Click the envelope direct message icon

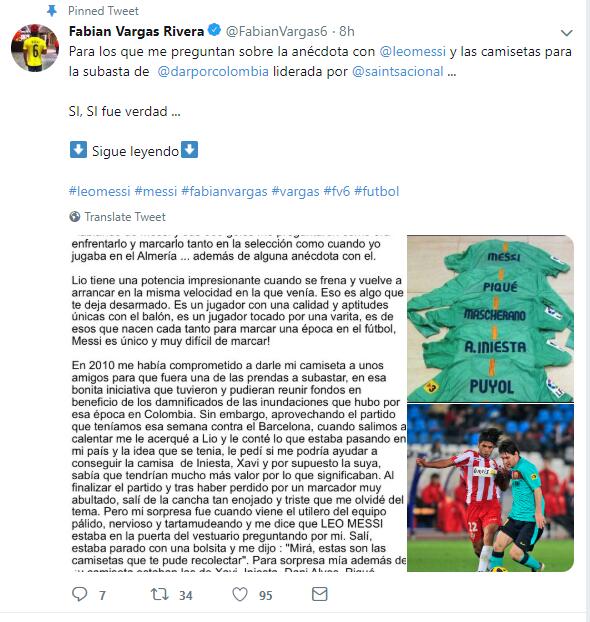pyautogui.click(x=320, y=594)
